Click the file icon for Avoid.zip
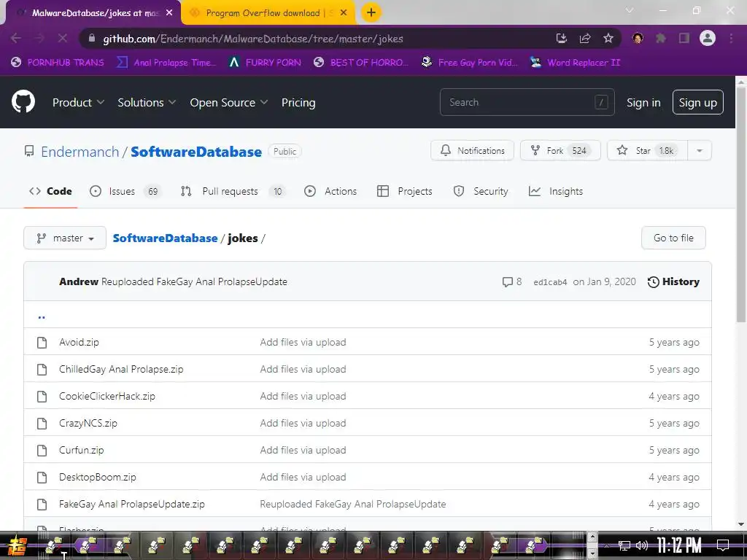Image resolution: width=747 pixels, height=560 pixels. pos(42,343)
